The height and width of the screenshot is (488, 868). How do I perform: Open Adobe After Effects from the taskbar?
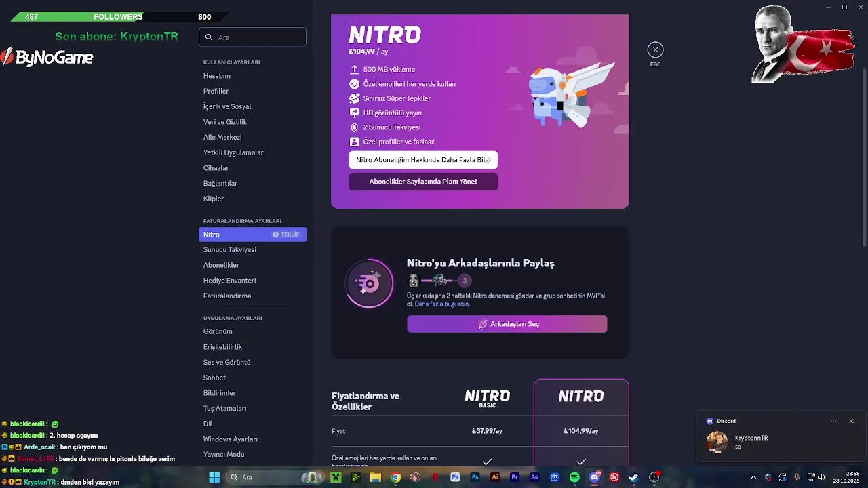click(x=534, y=477)
